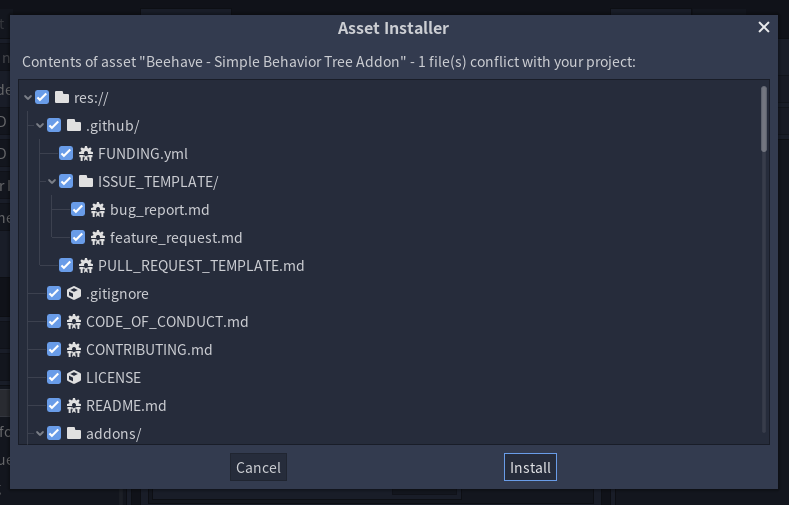This screenshot has width=789, height=505.
Task: Uncheck the CODE_OF_CONDUCT.md checkbox
Action: click(x=54, y=321)
